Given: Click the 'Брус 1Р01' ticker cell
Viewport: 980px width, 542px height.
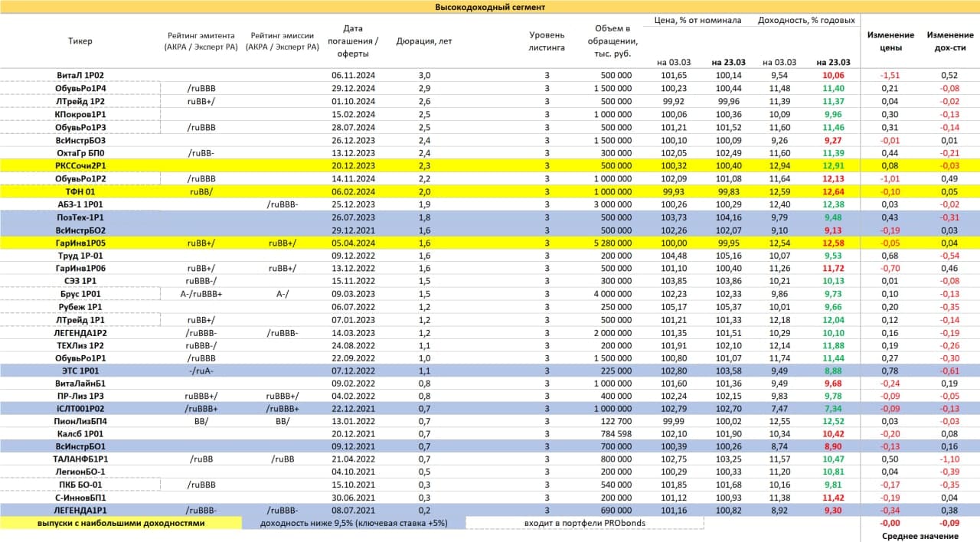Looking at the screenshot, I should (80, 294).
